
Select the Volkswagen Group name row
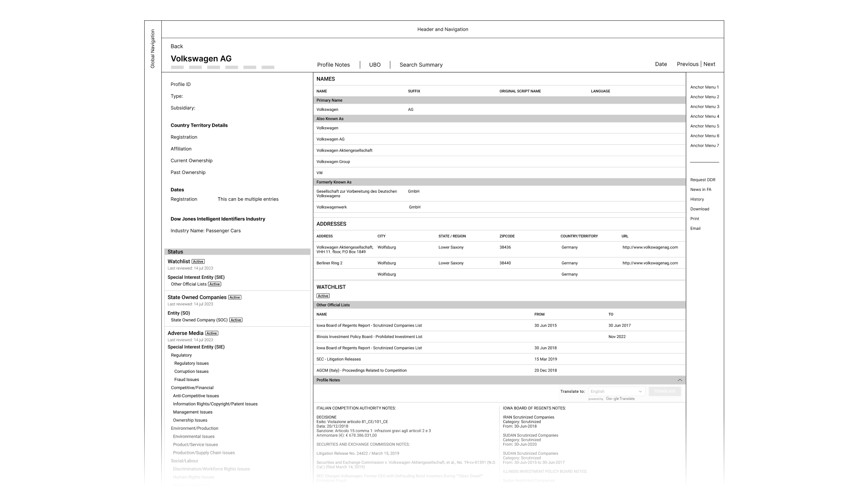click(x=500, y=162)
